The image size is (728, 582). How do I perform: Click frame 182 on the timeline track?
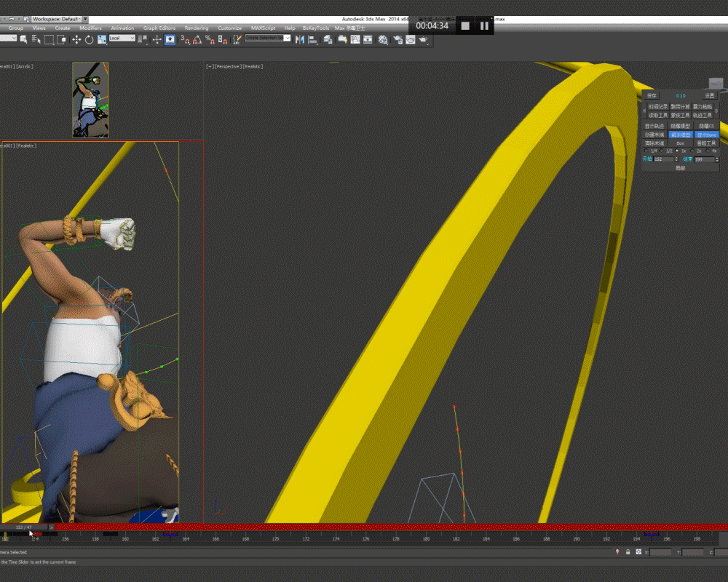(456, 538)
